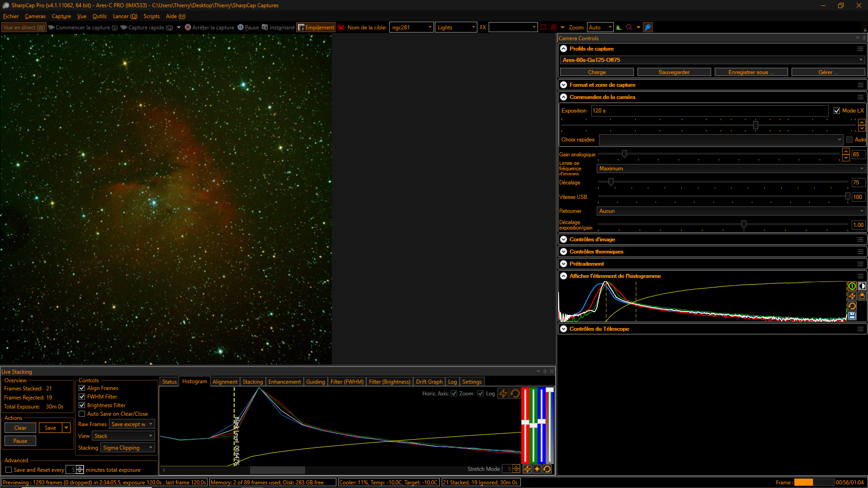Image resolution: width=868 pixels, height=488 pixels.
Task: Click the Live Stacking histogram horizontal scrollbar
Action: pos(277,470)
